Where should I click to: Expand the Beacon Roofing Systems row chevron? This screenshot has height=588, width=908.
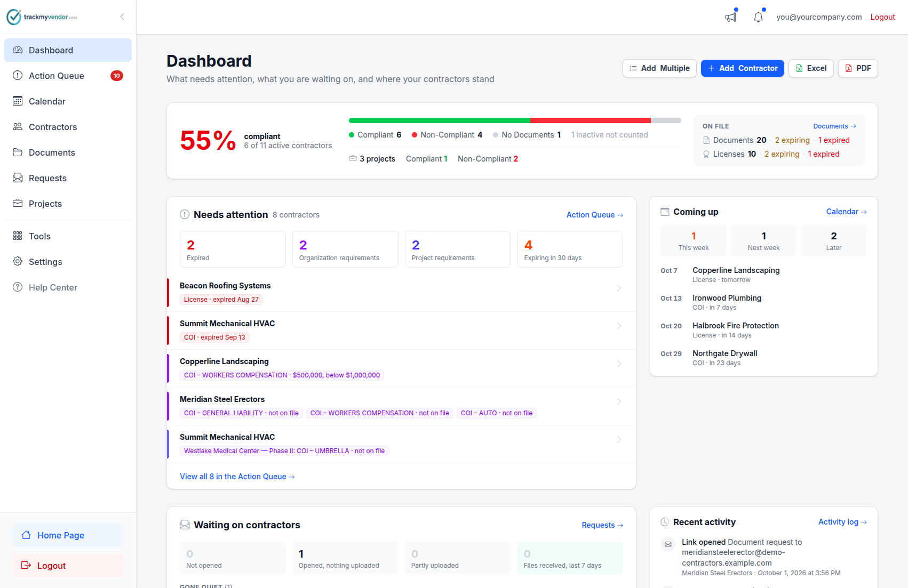click(619, 288)
